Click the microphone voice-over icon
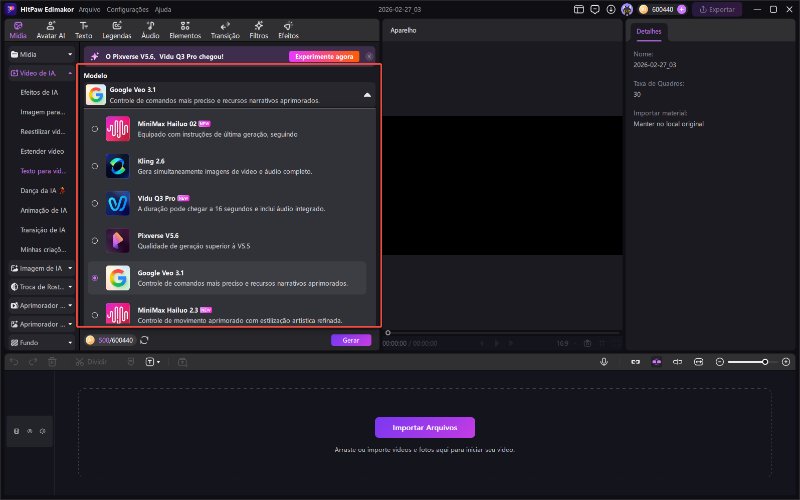800x500 pixels. tap(604, 362)
